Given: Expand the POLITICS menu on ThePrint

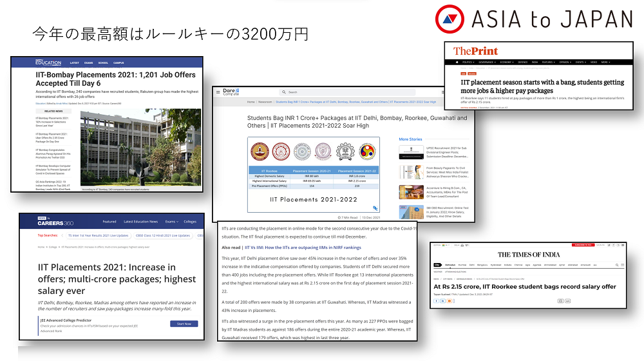Looking at the screenshot, I should tap(468, 62).
